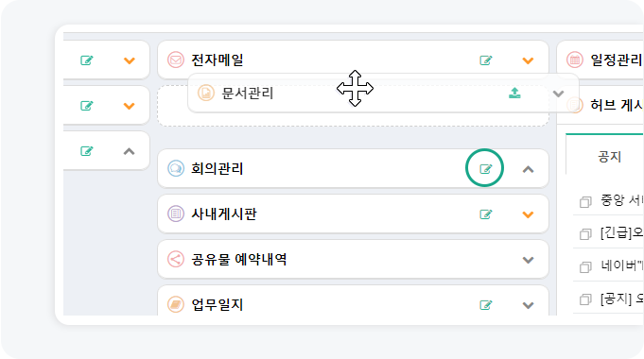Click the 일정관리 calendar icon
The height and width of the screenshot is (359, 644).
[575, 60]
